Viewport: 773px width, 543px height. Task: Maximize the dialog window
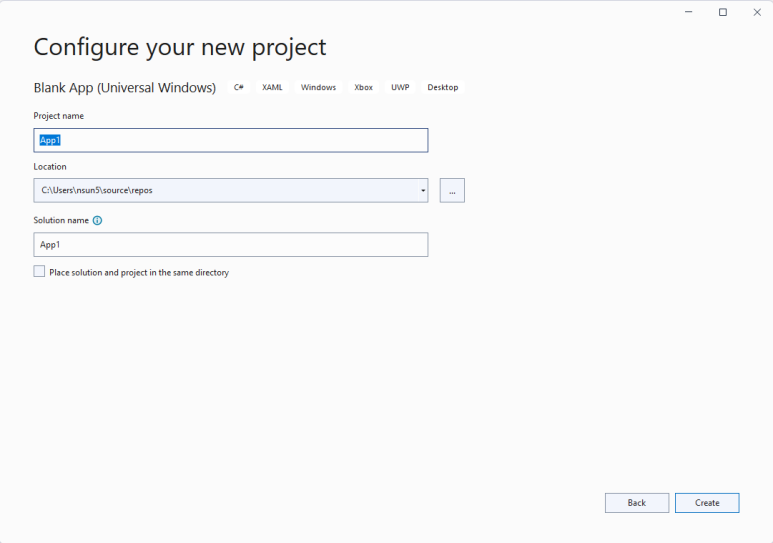(723, 12)
